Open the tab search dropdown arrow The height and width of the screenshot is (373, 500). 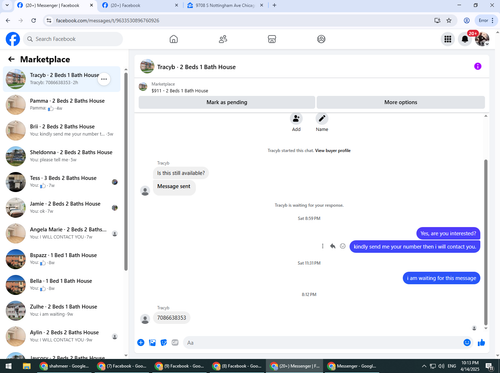7,5
